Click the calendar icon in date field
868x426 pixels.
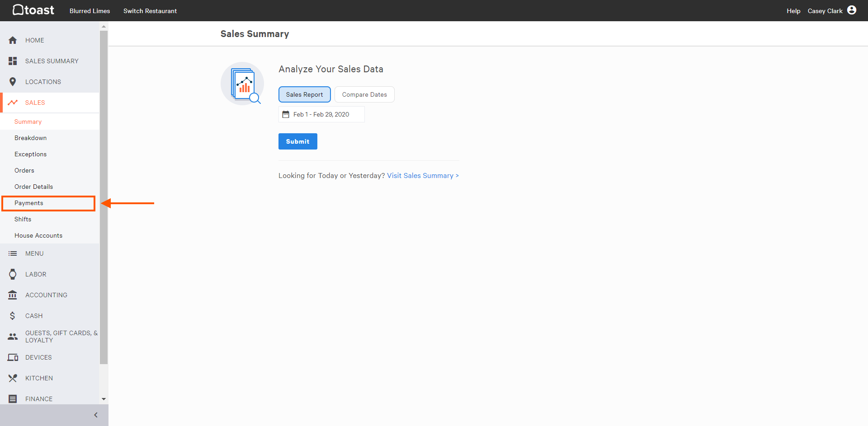coord(285,114)
